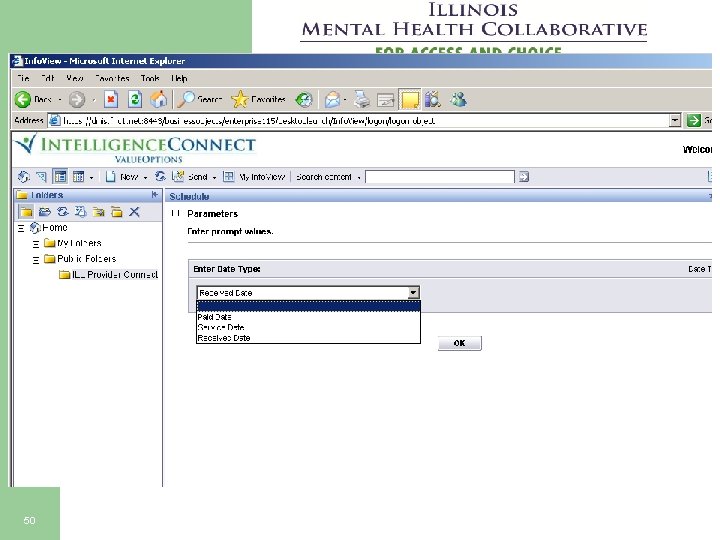Click the fifth Folders toolbar icon
This screenshot has width=720, height=540.
98,212
